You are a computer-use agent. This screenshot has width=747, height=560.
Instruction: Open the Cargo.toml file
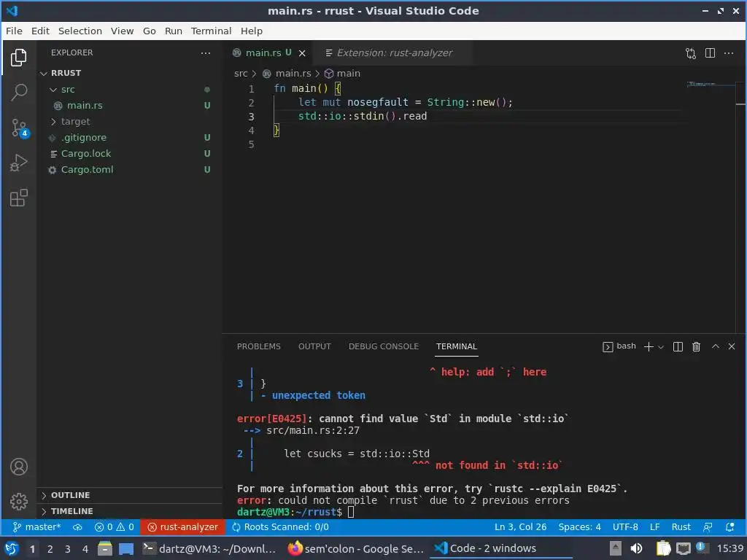click(x=128, y=169)
